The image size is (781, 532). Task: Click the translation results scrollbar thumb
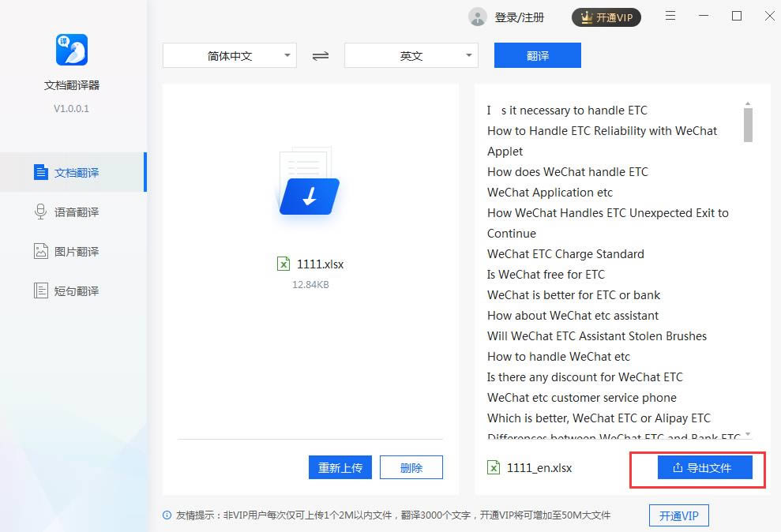(748, 125)
